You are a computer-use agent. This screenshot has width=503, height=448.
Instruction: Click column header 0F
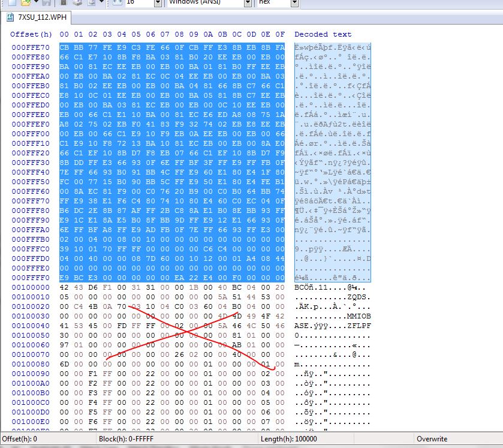pos(280,34)
